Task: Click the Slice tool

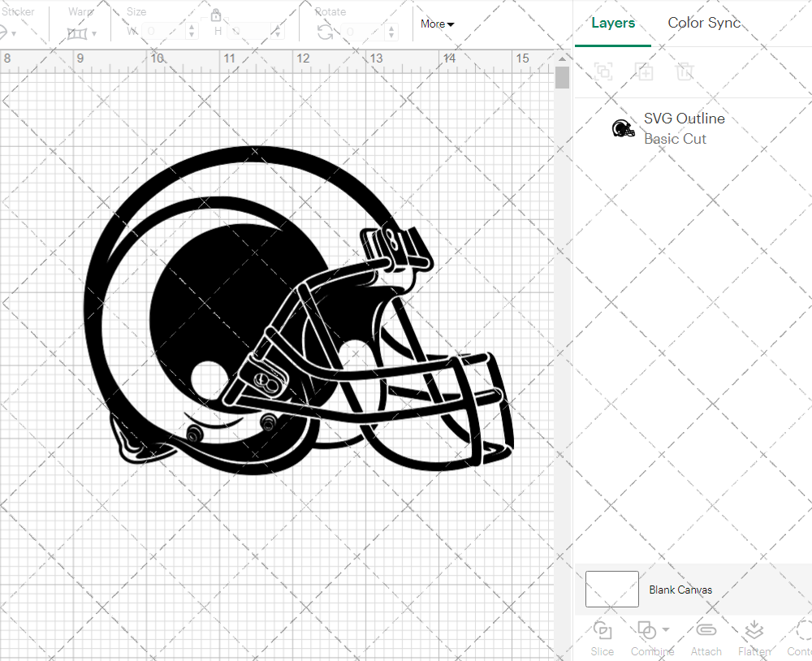Action: click(x=603, y=639)
